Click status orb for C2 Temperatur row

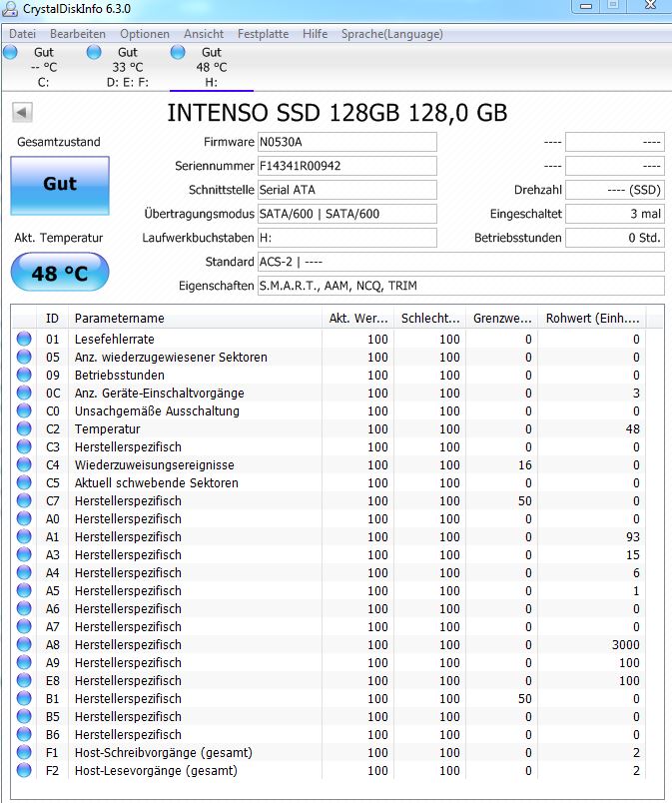24,428
